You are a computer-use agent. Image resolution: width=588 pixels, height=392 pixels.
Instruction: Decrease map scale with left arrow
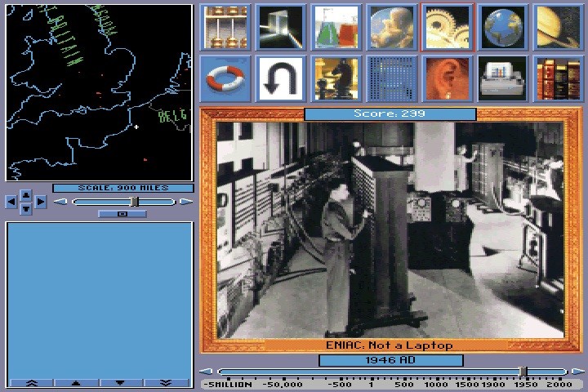coord(60,202)
